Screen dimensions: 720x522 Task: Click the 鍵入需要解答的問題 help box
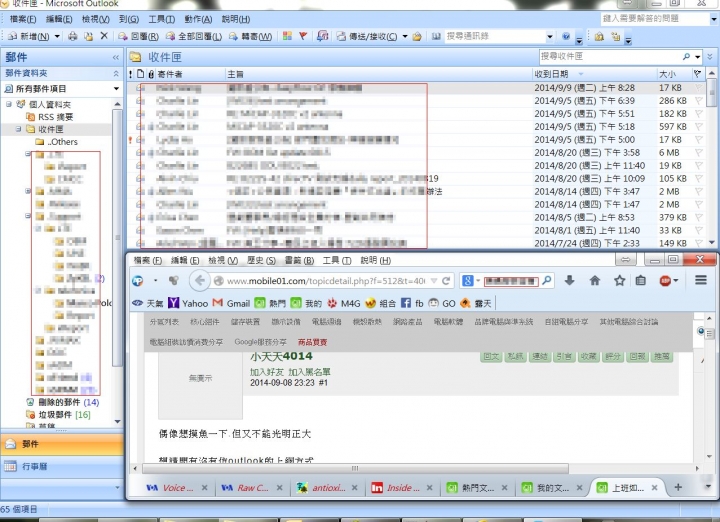(x=655, y=19)
